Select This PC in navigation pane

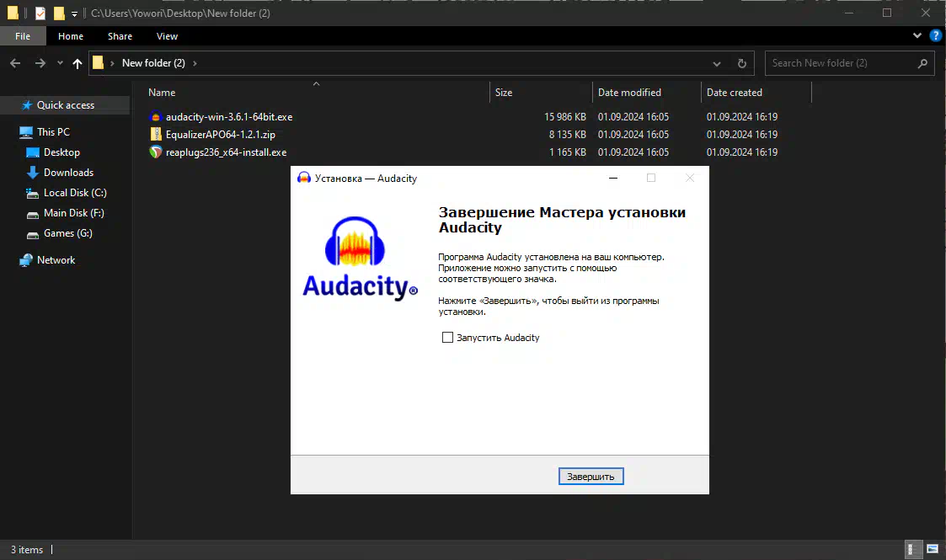pyautogui.click(x=53, y=132)
